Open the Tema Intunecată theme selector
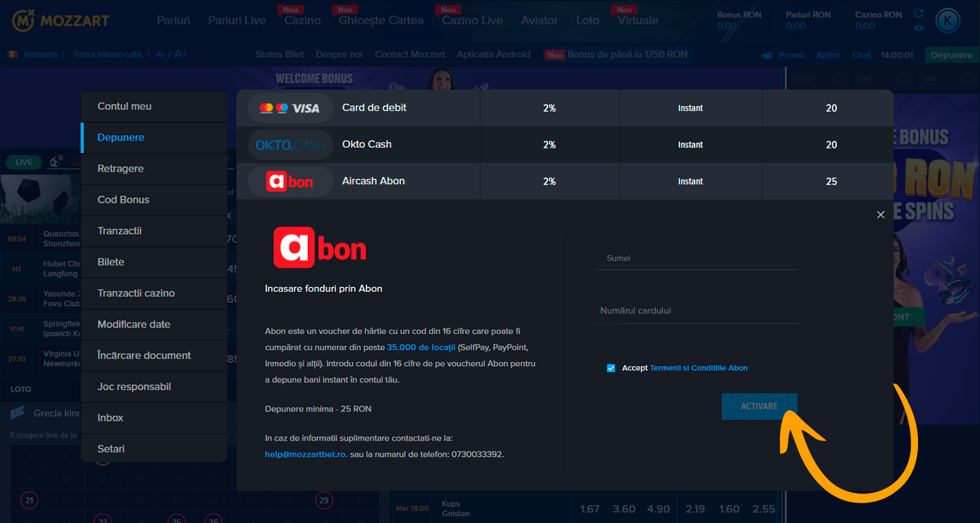Viewport: 980px width, 523px height. point(107,55)
